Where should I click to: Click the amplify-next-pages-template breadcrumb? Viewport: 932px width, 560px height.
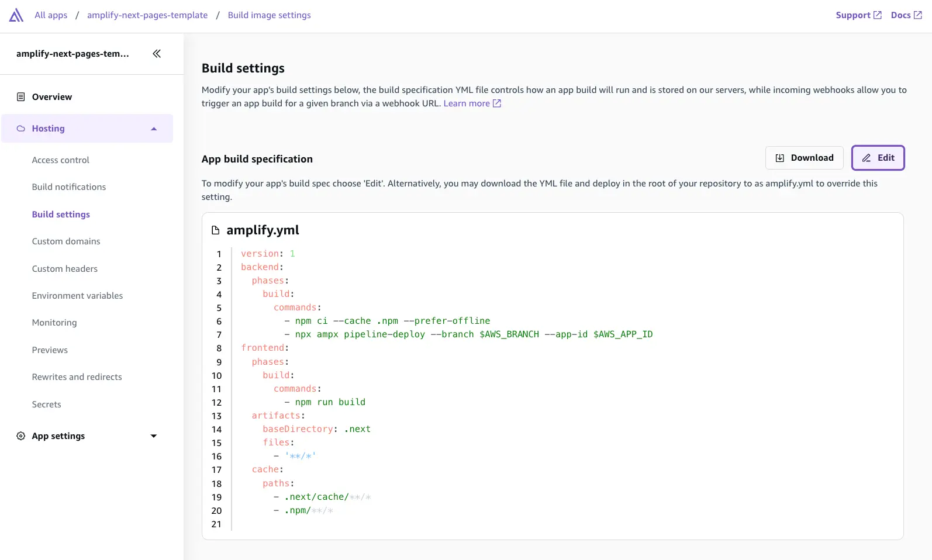click(x=147, y=15)
